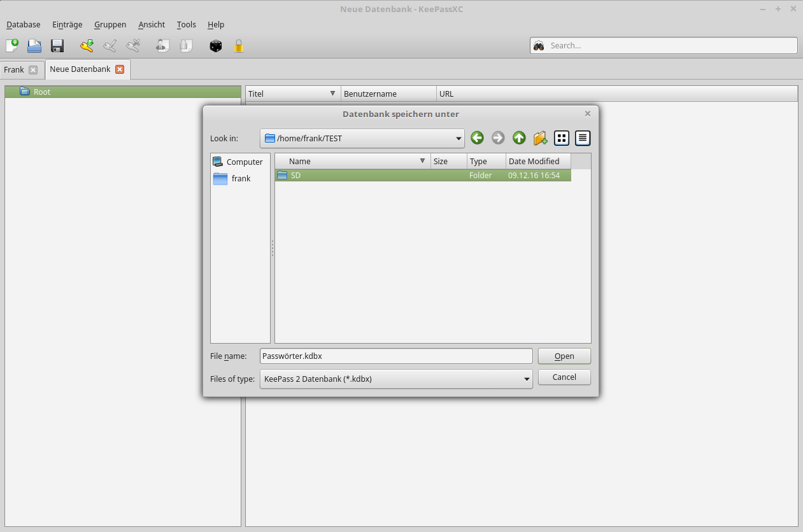Open the Help menu
This screenshot has height=532, width=803.
click(216, 24)
